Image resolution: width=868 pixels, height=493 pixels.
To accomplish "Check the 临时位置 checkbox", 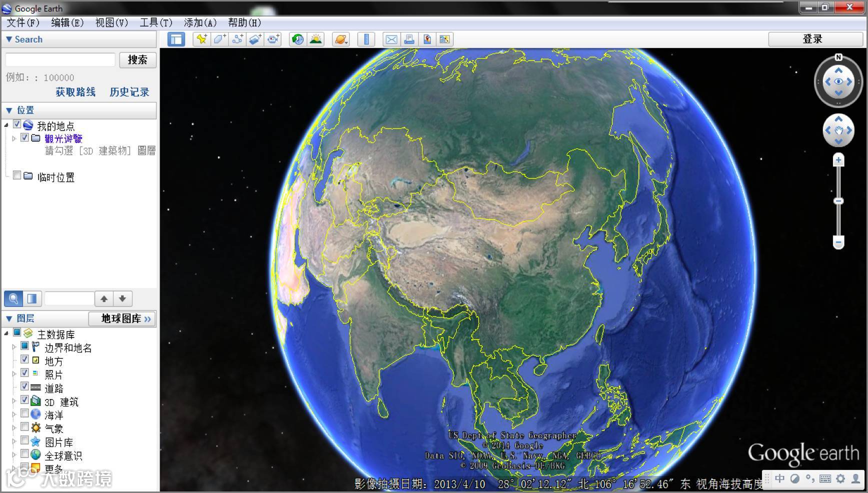I will click(17, 175).
